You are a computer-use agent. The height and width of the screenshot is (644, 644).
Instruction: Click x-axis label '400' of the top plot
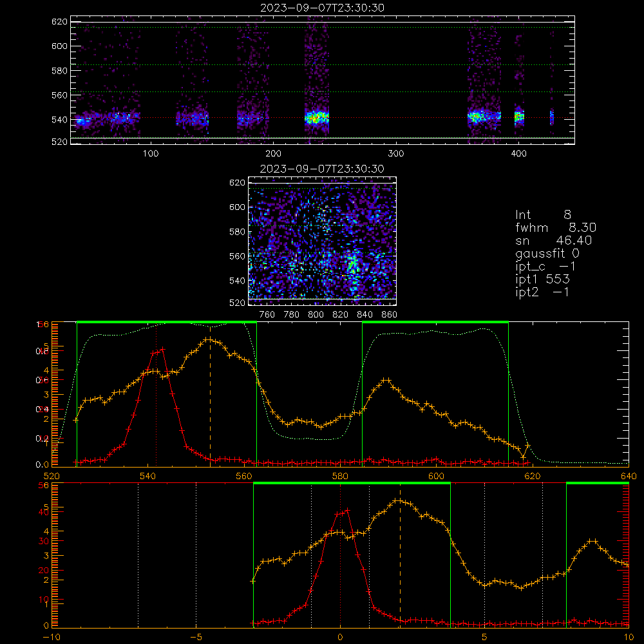pos(518,154)
